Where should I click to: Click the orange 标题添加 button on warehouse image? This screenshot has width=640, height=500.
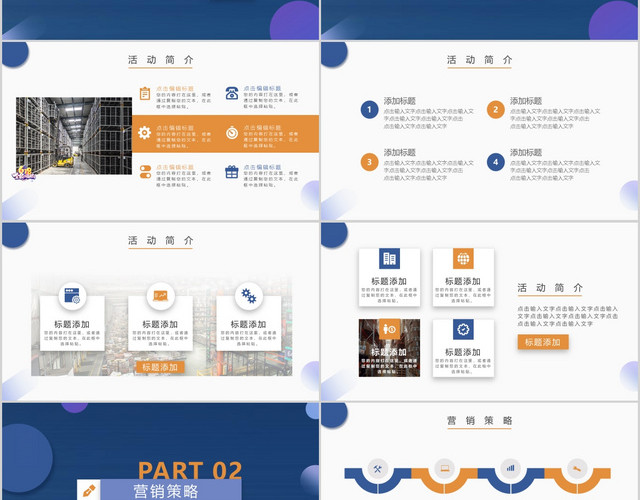[160, 367]
